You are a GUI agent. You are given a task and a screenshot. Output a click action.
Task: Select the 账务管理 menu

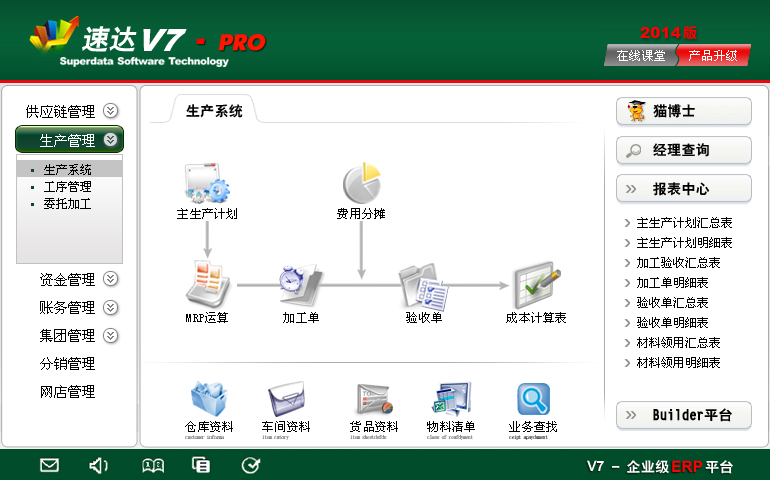(67, 308)
